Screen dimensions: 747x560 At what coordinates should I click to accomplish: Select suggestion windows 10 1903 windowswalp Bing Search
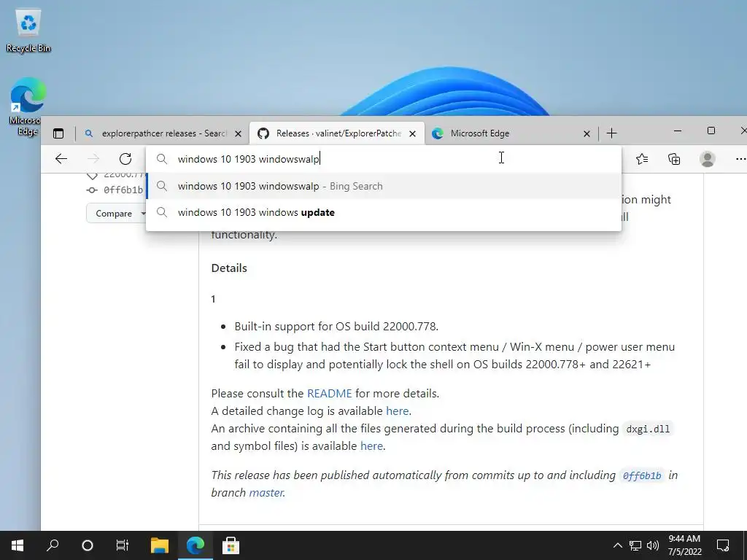click(x=384, y=186)
